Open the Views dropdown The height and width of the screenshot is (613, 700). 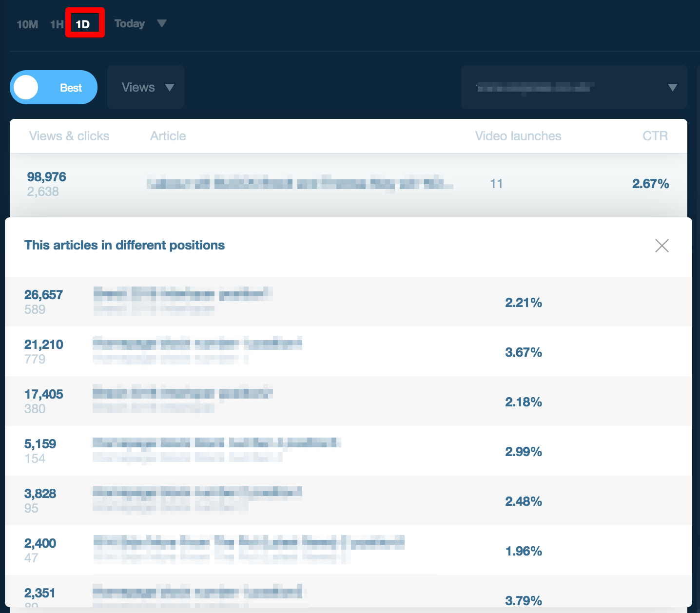pyautogui.click(x=146, y=87)
